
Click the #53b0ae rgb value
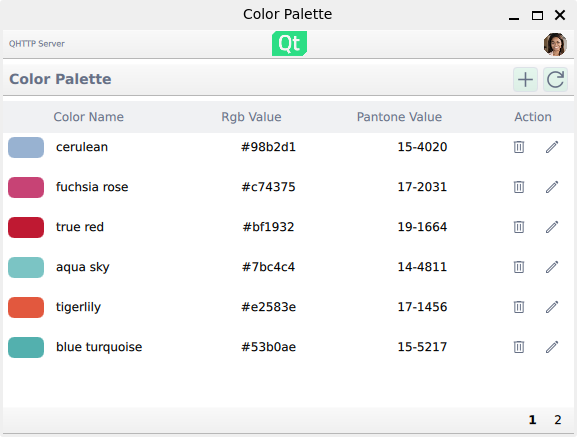[268, 347]
